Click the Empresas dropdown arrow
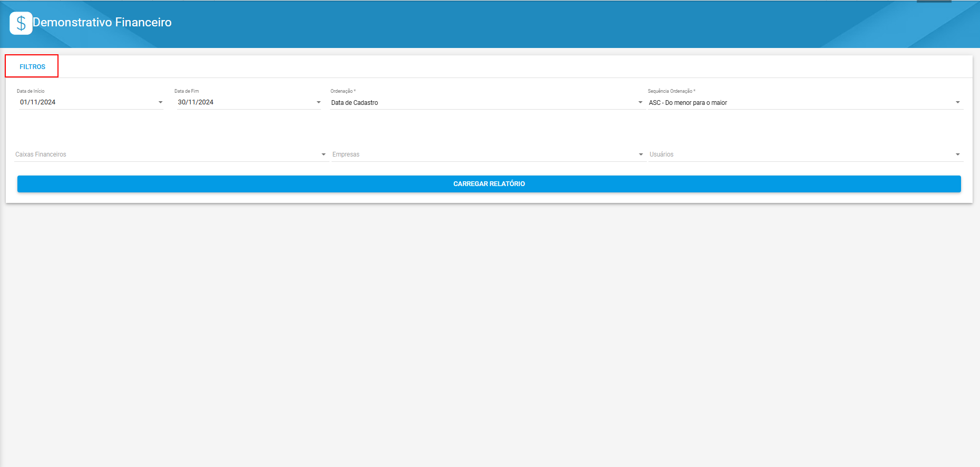 (x=641, y=154)
